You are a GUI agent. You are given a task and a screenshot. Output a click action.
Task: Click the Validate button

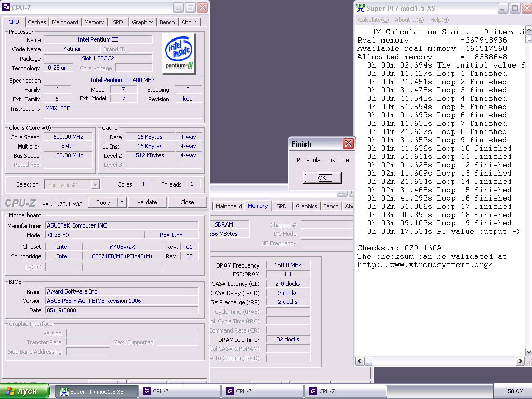point(147,202)
